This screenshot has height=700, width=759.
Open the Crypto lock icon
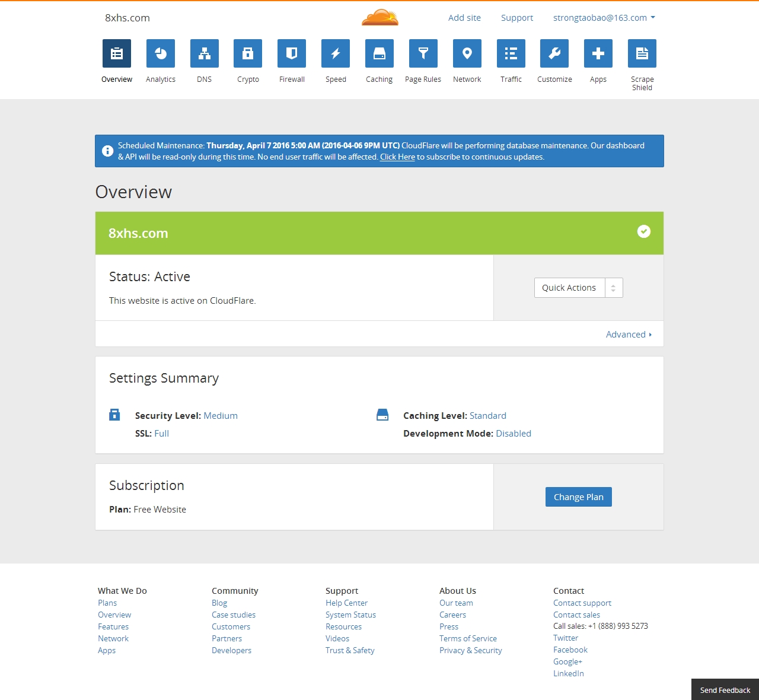(248, 53)
